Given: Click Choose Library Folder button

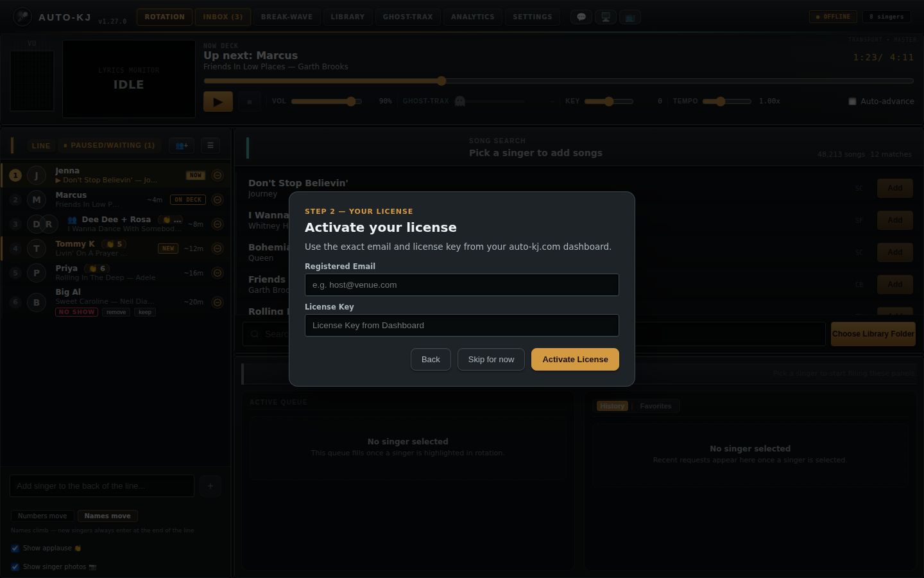Looking at the screenshot, I should [873, 334].
